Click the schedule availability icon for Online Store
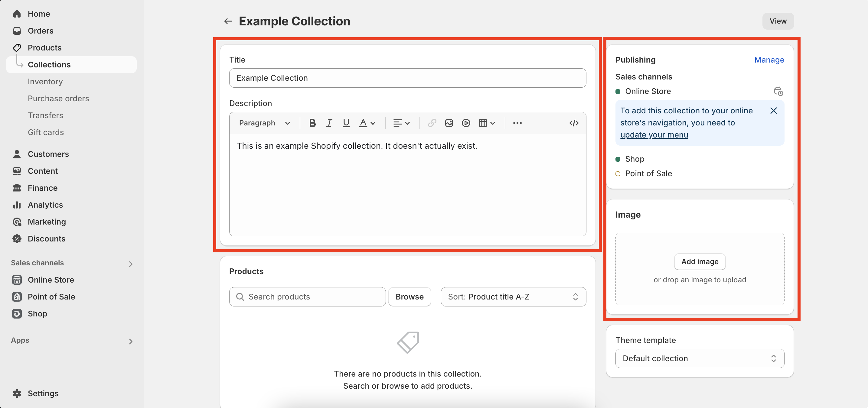 coord(778,91)
